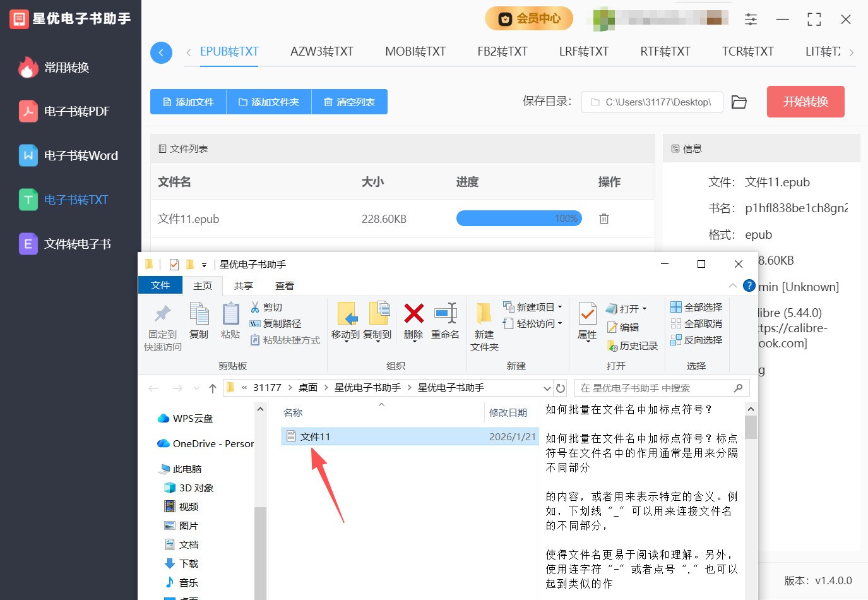Collapse the Explorer ribbon with the chevron
Screen dimensions: 868x600
coord(732,286)
